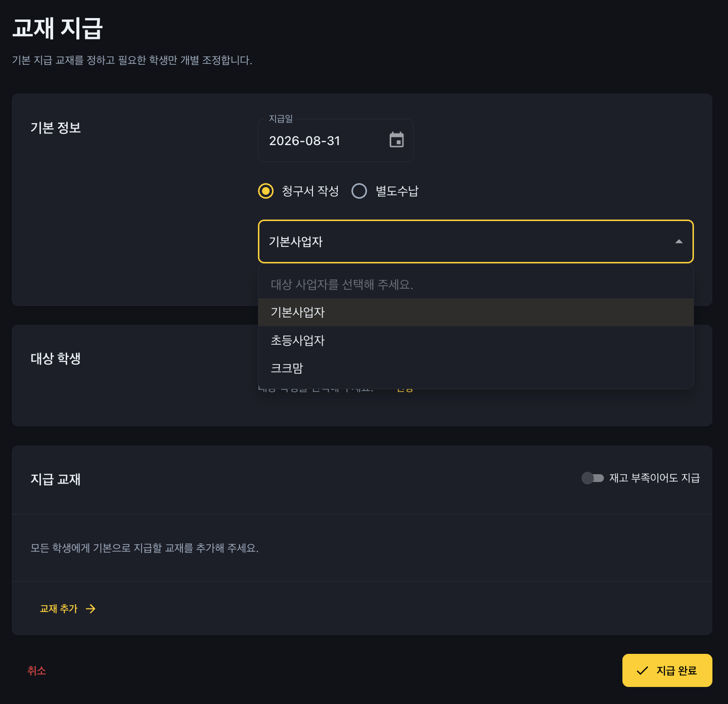Click the 청구서 작성 label text
The width and height of the screenshot is (728, 704).
click(x=310, y=191)
